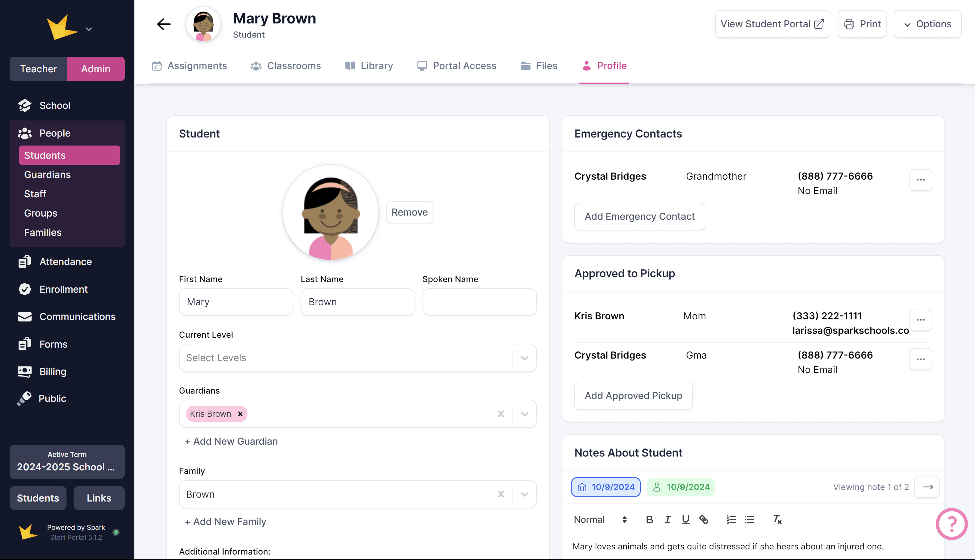This screenshot has height=560, width=975.
Task: Toggle italic formatting in notes editor
Action: pos(667,520)
